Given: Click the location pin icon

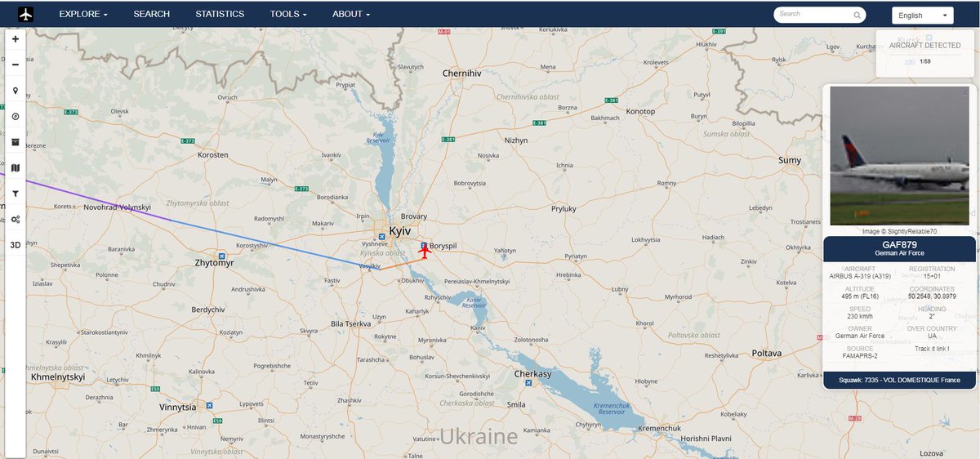Looking at the screenshot, I should coord(16,91).
